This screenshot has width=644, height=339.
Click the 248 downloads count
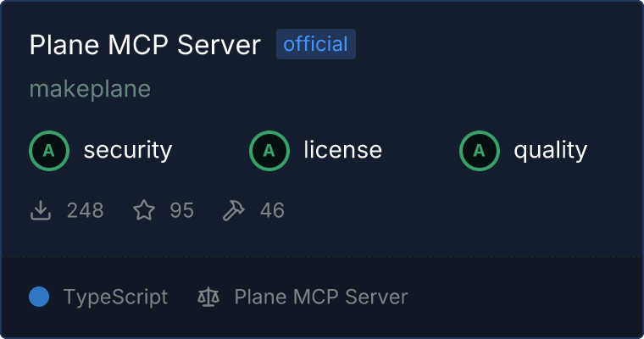coord(85,210)
